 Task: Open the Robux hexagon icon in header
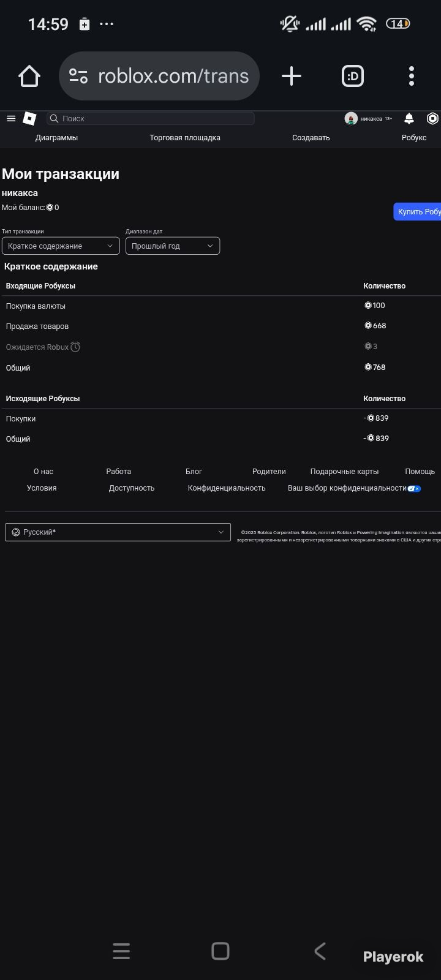point(433,119)
